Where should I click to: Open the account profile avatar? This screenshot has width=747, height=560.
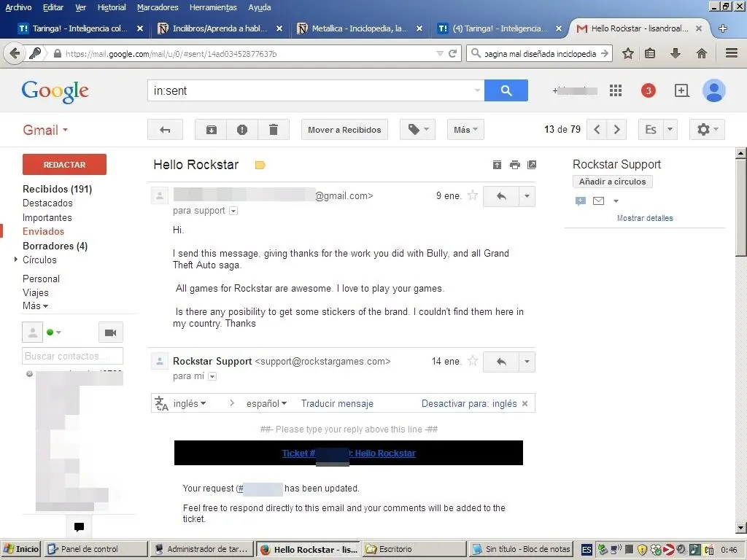pos(713,90)
